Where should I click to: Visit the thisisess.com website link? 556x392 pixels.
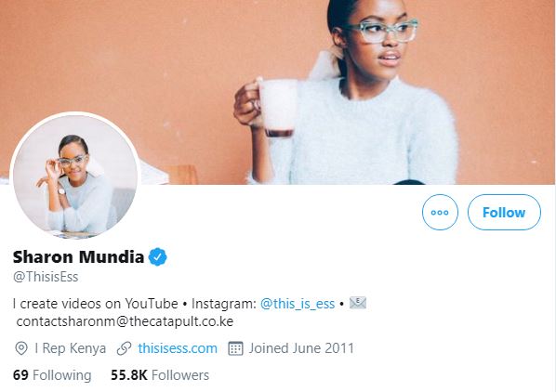(x=178, y=348)
